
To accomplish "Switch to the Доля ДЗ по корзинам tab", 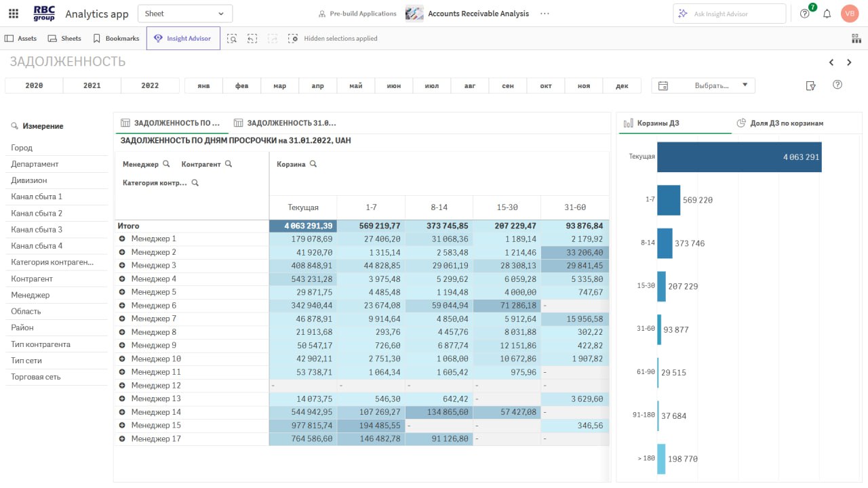I will [786, 123].
